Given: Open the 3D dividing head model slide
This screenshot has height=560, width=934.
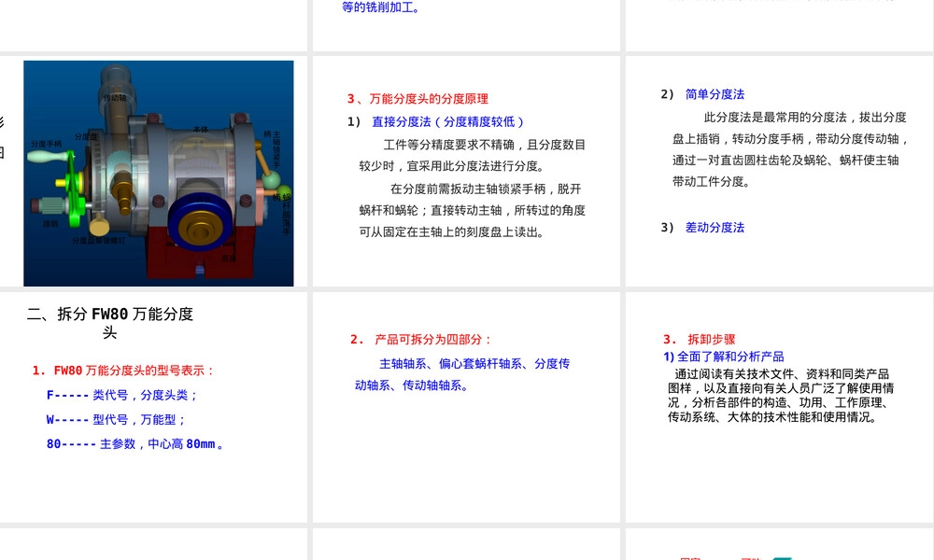Looking at the screenshot, I should (154, 172).
